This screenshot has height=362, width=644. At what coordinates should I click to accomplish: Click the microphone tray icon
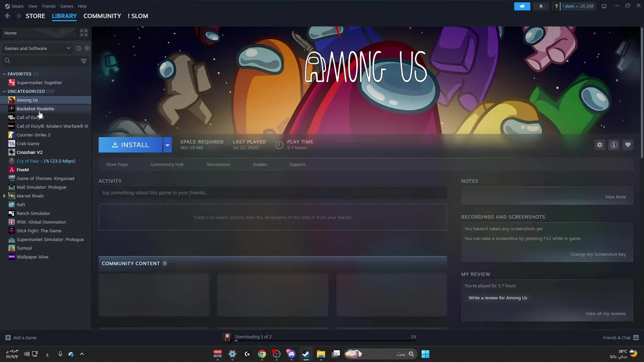click(60, 354)
